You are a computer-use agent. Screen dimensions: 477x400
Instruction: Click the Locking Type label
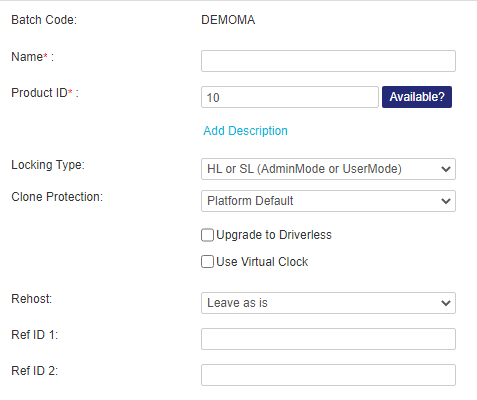click(48, 165)
